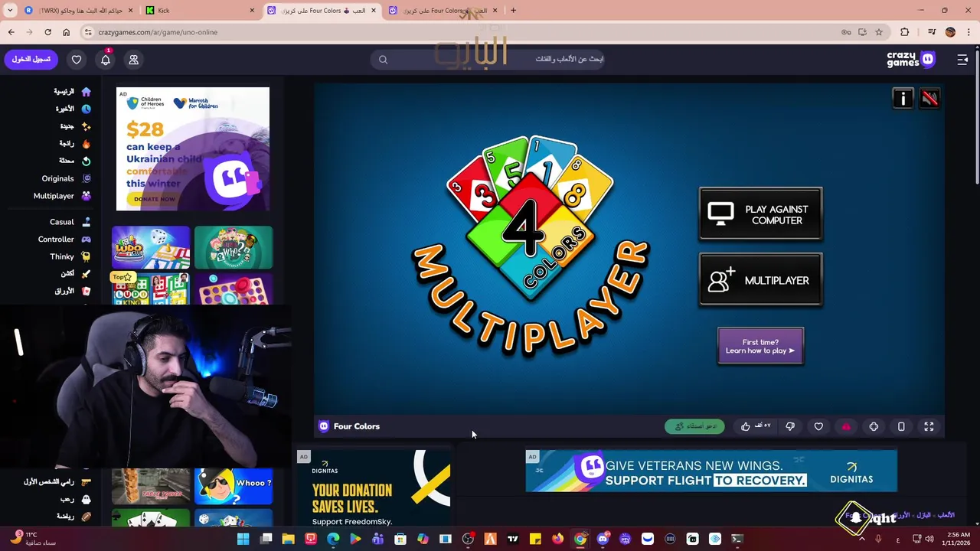Open Multiplayer category in sidebar

pos(62,196)
